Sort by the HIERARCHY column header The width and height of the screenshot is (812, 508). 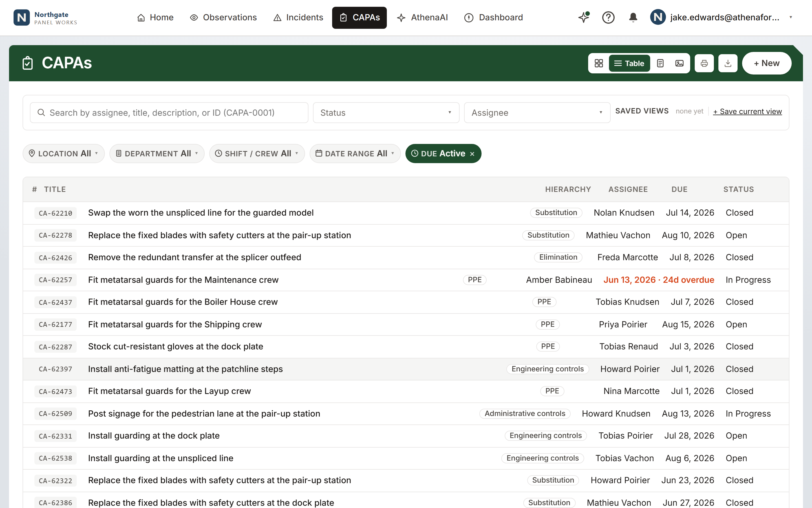point(568,189)
